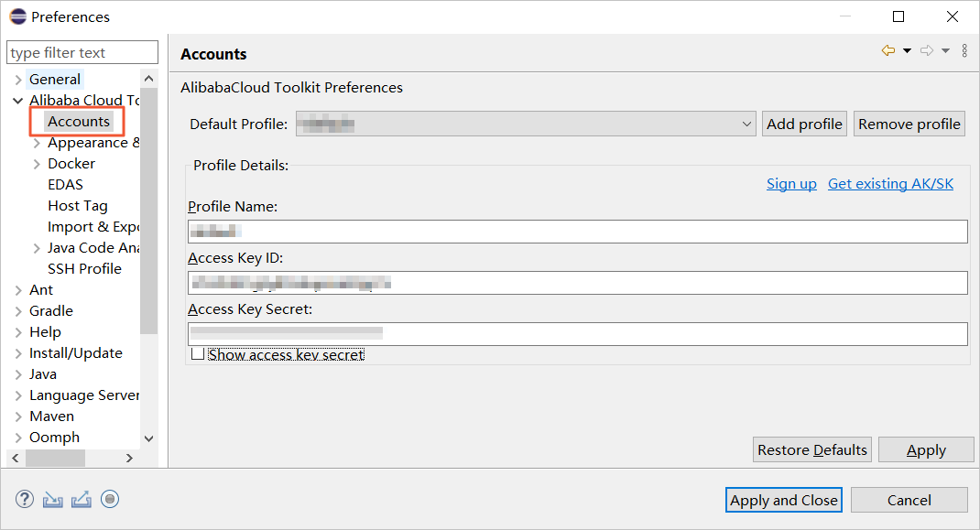Click the Access Key ID input field
This screenshot has width=980, height=530.
click(577, 283)
